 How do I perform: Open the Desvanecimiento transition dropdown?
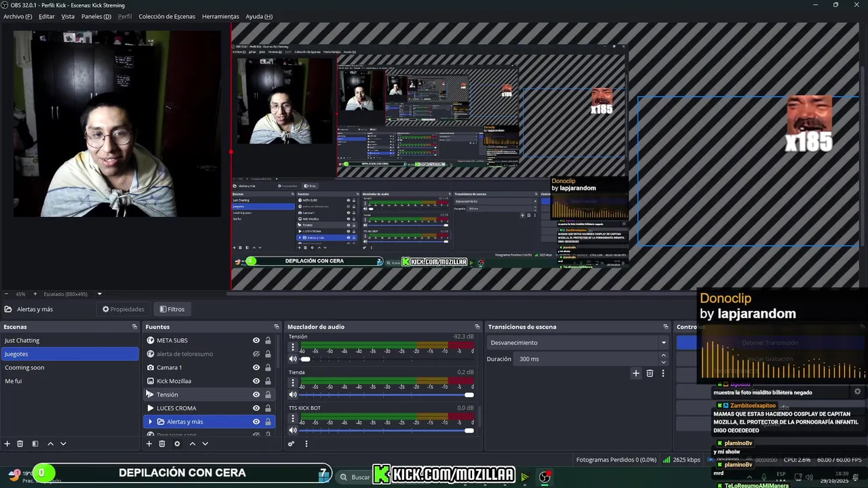coord(578,343)
